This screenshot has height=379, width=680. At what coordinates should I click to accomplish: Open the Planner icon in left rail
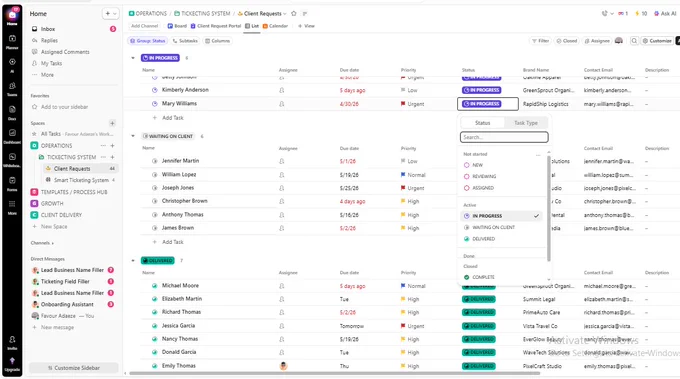point(12,38)
